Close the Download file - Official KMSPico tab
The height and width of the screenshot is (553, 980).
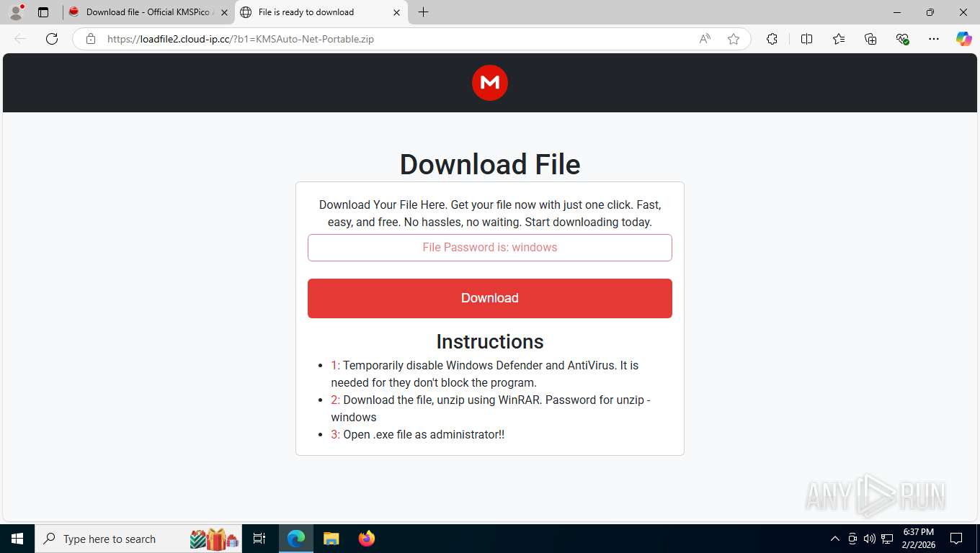tap(224, 12)
